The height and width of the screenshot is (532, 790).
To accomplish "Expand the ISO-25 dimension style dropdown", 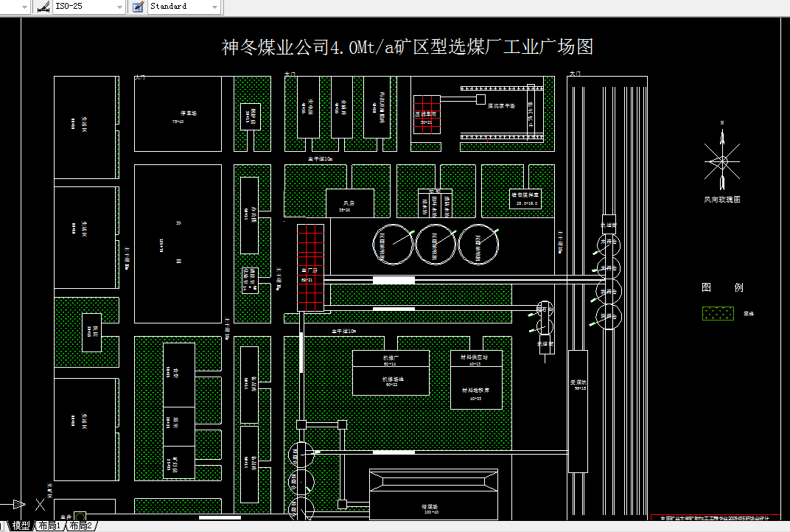I will pyautogui.click(x=120, y=7).
